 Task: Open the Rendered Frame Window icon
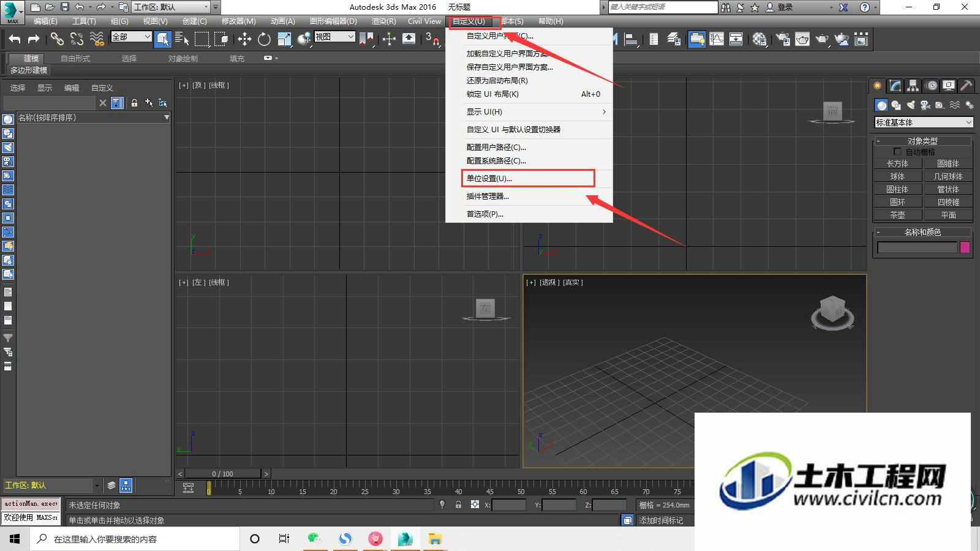click(802, 39)
